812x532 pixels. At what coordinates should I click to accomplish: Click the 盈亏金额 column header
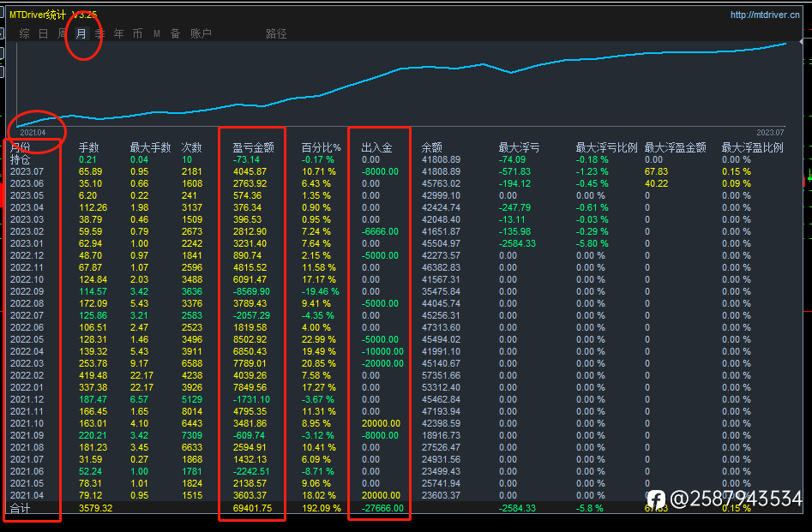pyautogui.click(x=253, y=147)
